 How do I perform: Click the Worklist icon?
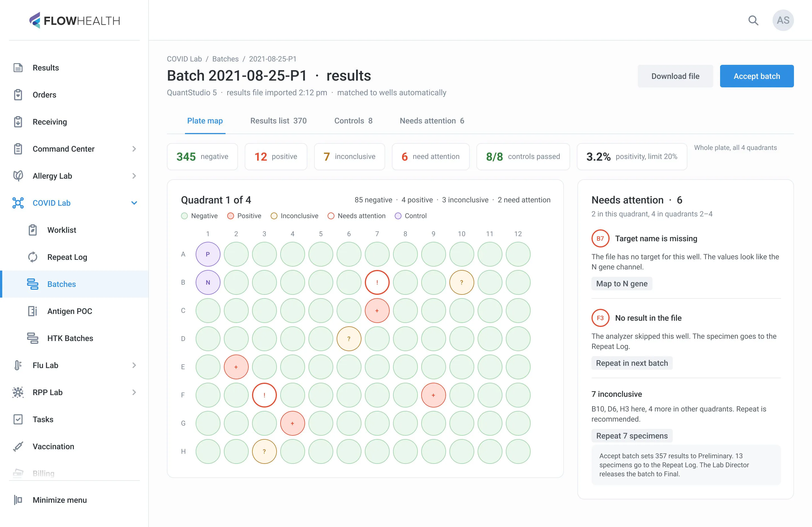coord(33,230)
